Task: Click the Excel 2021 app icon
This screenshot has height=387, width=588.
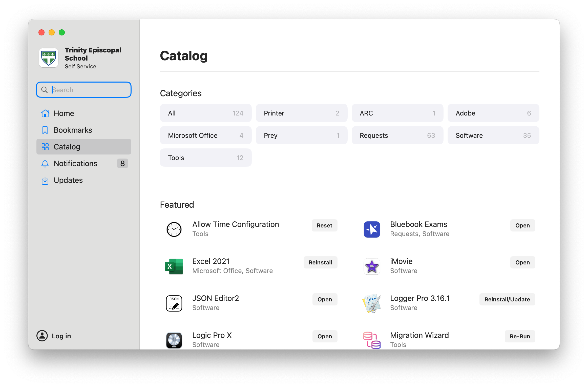Action: click(174, 266)
